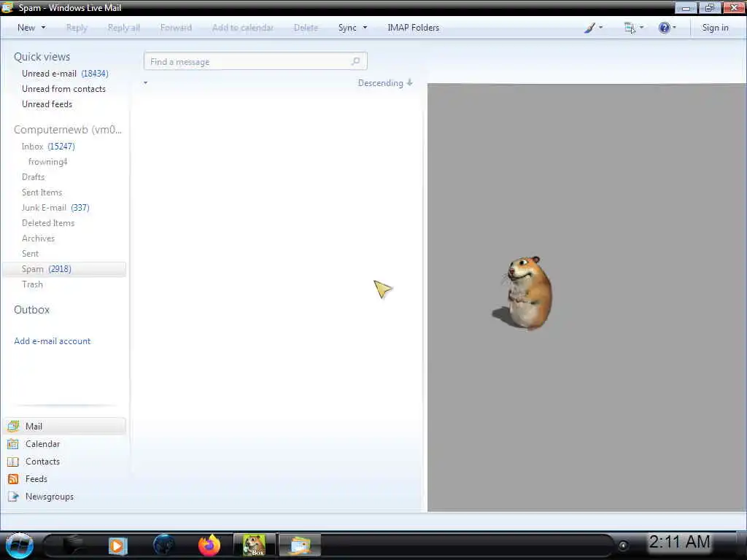Click Reply in the toolbar
Image resolution: width=747 pixels, height=560 pixels.
[77, 28]
